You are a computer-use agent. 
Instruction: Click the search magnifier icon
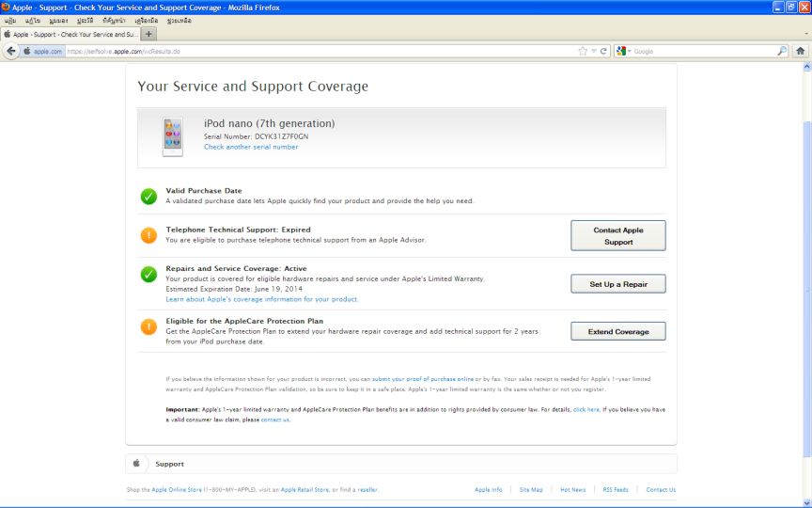pyautogui.click(x=782, y=51)
